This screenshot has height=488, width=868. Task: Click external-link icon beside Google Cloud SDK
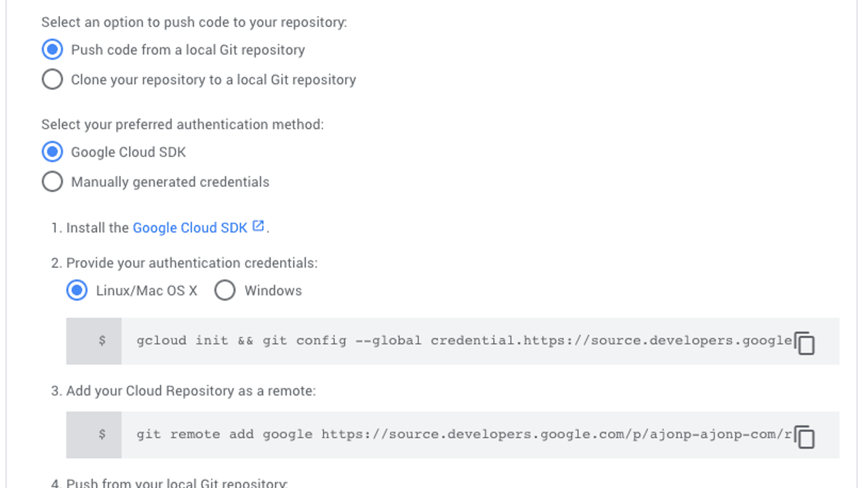click(x=258, y=226)
